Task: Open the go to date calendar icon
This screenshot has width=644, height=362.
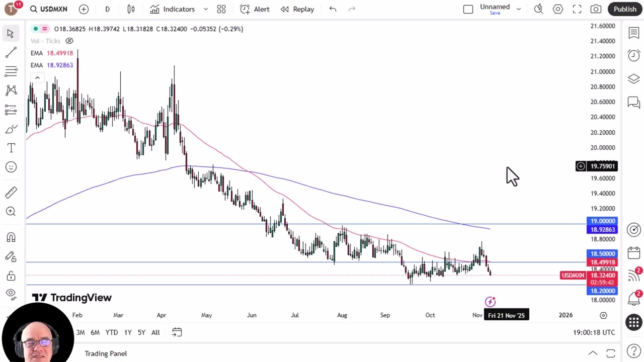Action: [x=177, y=332]
